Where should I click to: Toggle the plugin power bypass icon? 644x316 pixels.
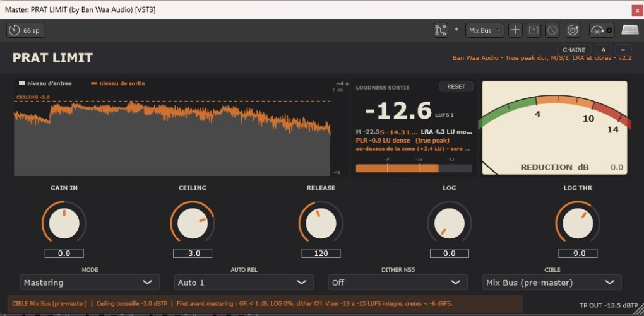[573, 30]
